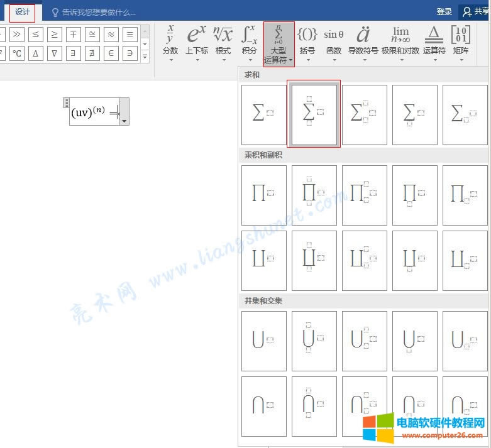Click the 共享 share button

click(475, 12)
